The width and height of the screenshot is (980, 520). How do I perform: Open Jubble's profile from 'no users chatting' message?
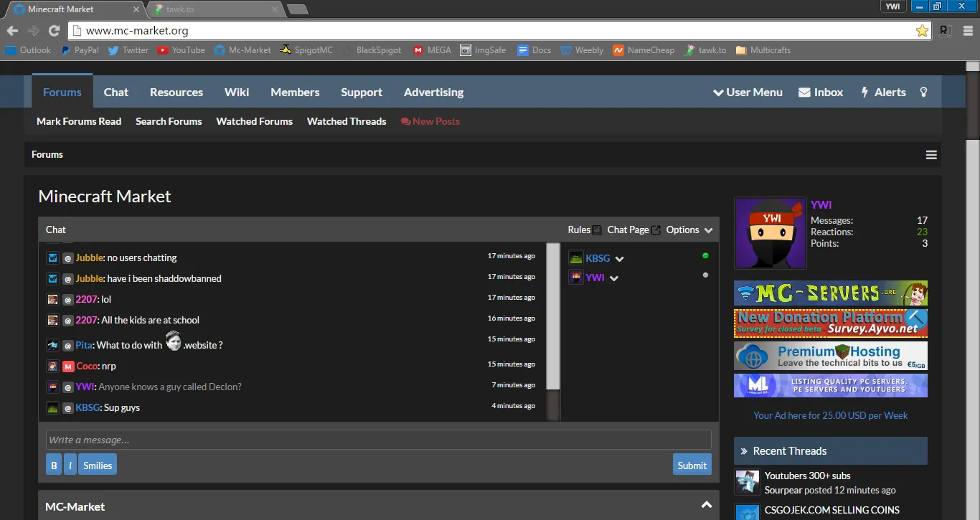(90, 257)
